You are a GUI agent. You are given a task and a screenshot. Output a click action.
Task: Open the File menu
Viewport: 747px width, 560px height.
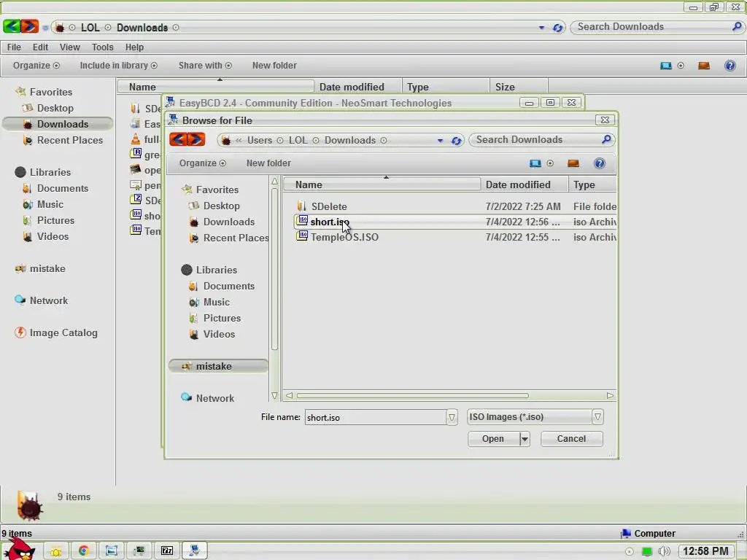point(14,47)
